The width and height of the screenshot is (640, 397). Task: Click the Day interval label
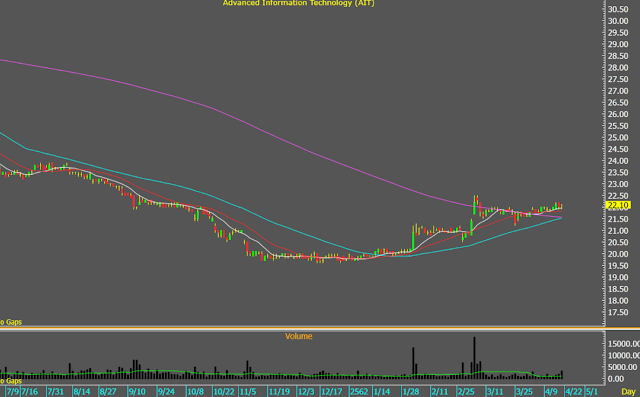tap(629, 392)
